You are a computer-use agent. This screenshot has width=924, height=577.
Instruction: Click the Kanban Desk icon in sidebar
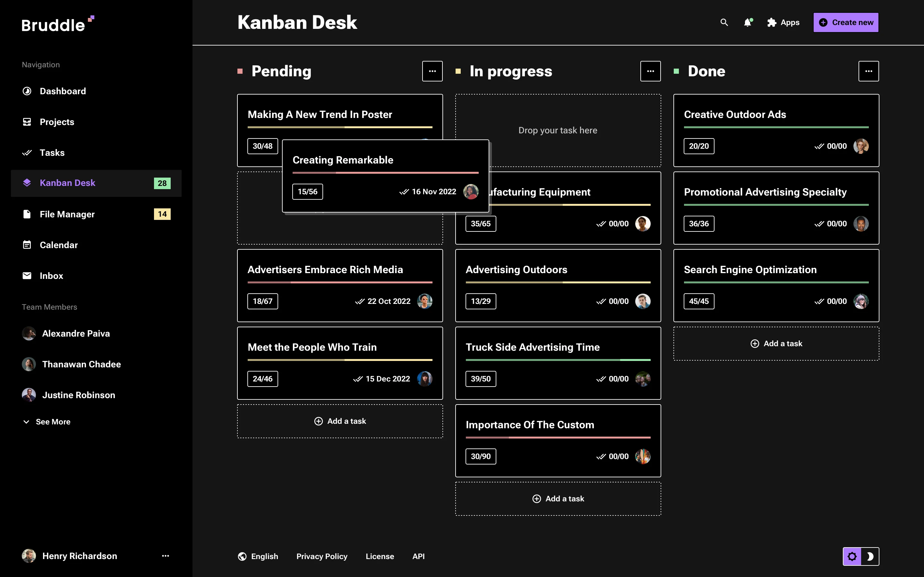[x=27, y=183]
